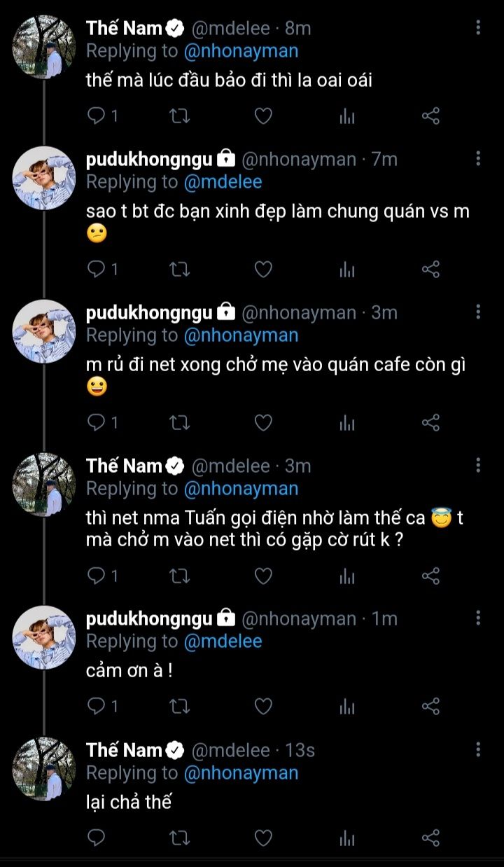Share the "thế mà lúc đầu" tweet
This screenshot has height=867, width=504.
coord(430,116)
